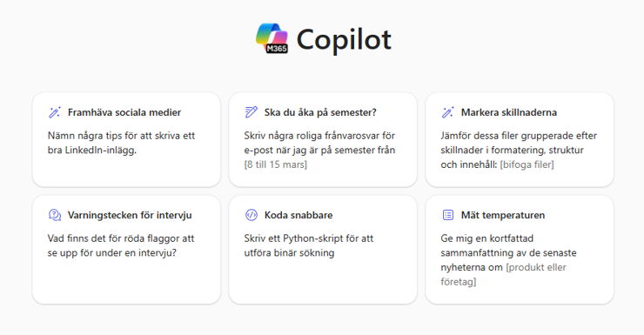Click the LinkedIn-inlägg tips prompt description
Viewport: 644px width, 335px height.
(121, 143)
